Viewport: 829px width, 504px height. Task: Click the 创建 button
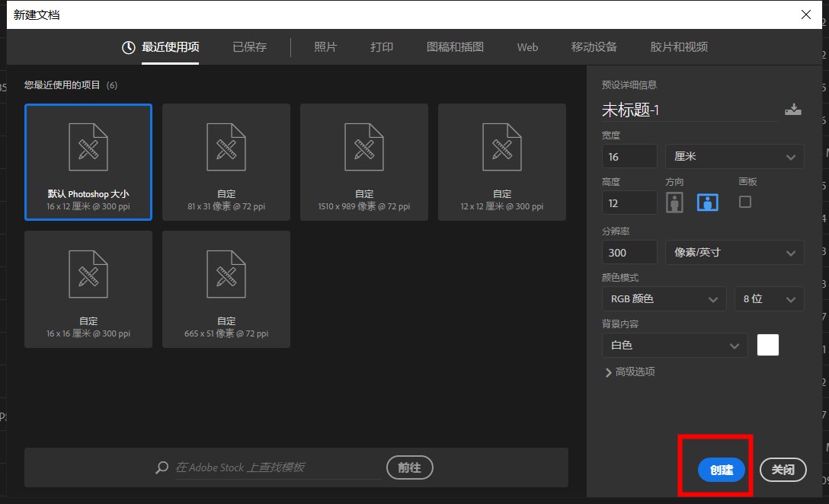pos(721,470)
